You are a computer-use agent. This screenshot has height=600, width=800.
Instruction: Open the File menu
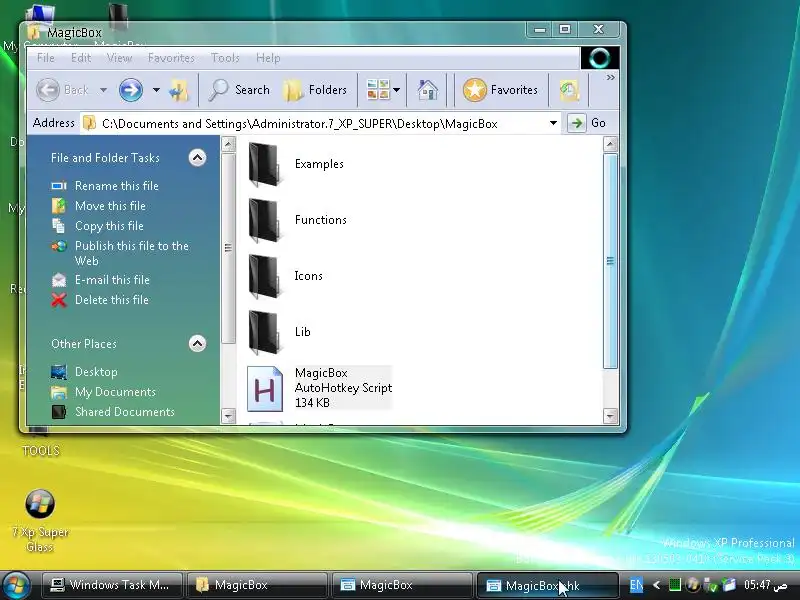tap(45, 58)
